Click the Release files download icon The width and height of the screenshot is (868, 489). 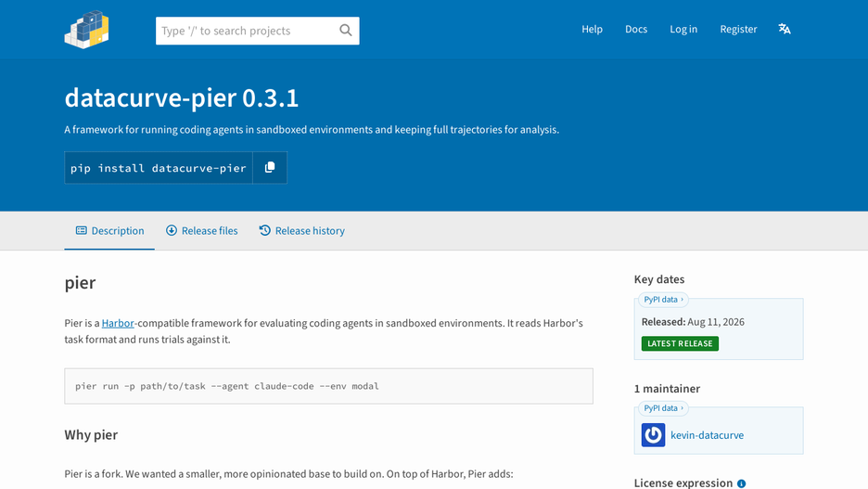point(172,230)
